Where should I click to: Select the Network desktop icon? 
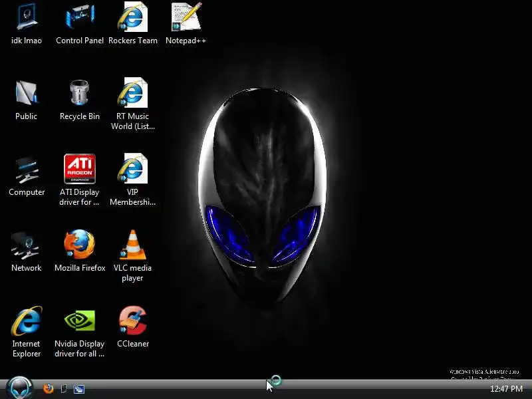coord(27,252)
